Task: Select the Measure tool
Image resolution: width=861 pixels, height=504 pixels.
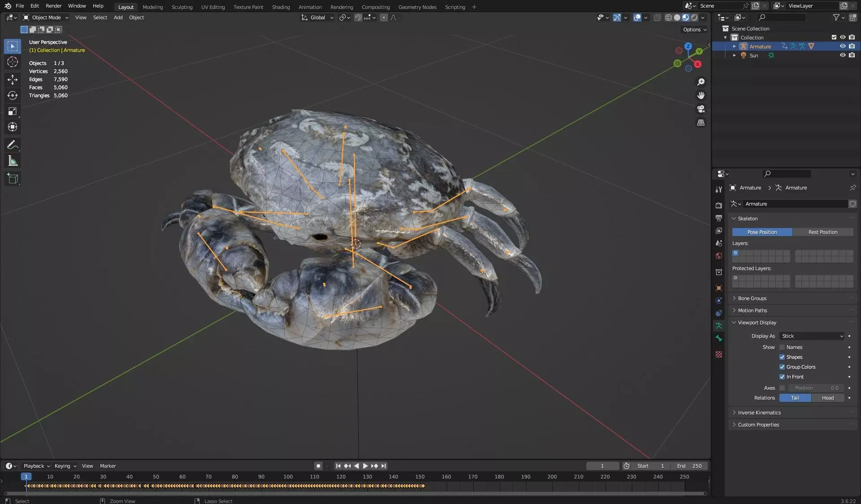Action: coord(13,161)
